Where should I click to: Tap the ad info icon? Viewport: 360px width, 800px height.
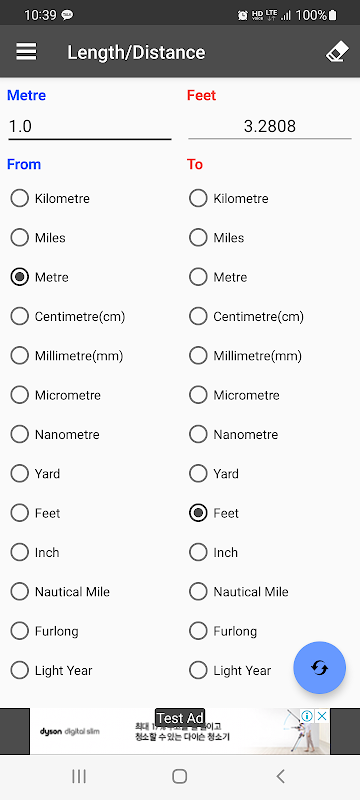[307, 716]
